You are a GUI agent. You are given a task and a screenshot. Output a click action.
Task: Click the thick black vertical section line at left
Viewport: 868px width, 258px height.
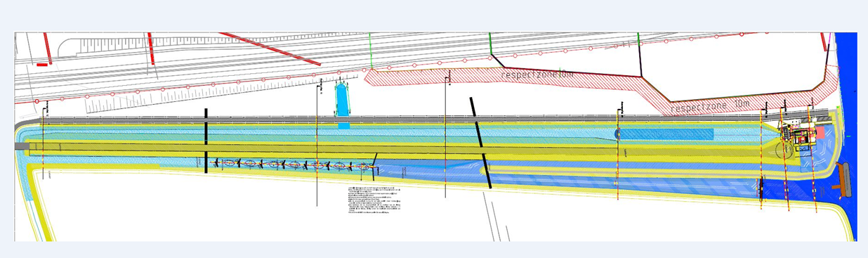click(x=206, y=141)
